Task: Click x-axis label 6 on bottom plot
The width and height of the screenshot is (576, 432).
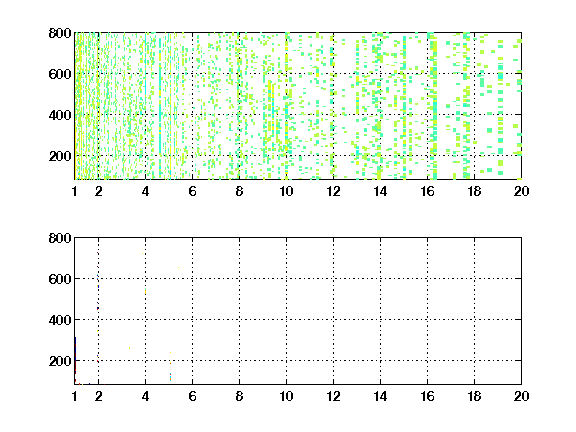Action: (x=192, y=396)
